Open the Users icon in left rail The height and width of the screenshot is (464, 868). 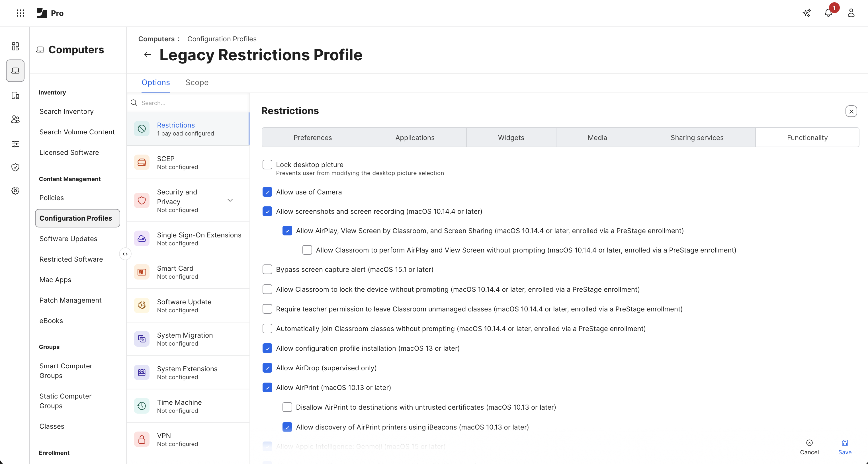(15, 119)
